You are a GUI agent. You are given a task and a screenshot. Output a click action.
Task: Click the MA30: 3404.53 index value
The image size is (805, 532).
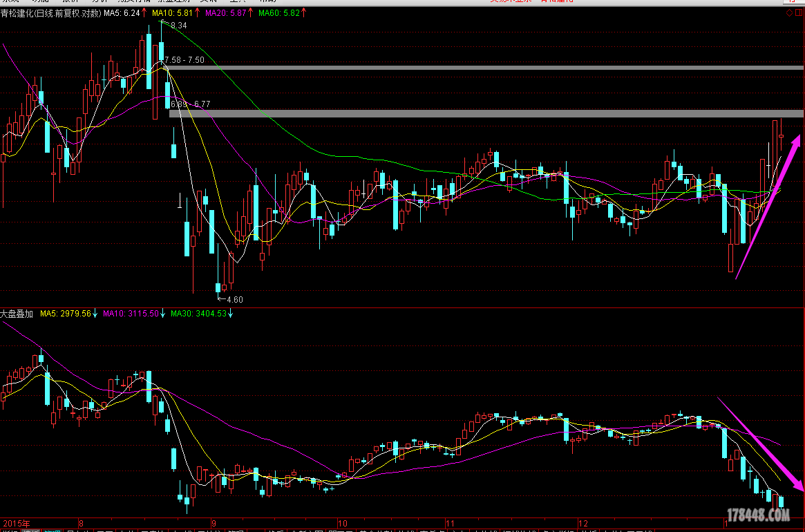pyautogui.click(x=198, y=314)
